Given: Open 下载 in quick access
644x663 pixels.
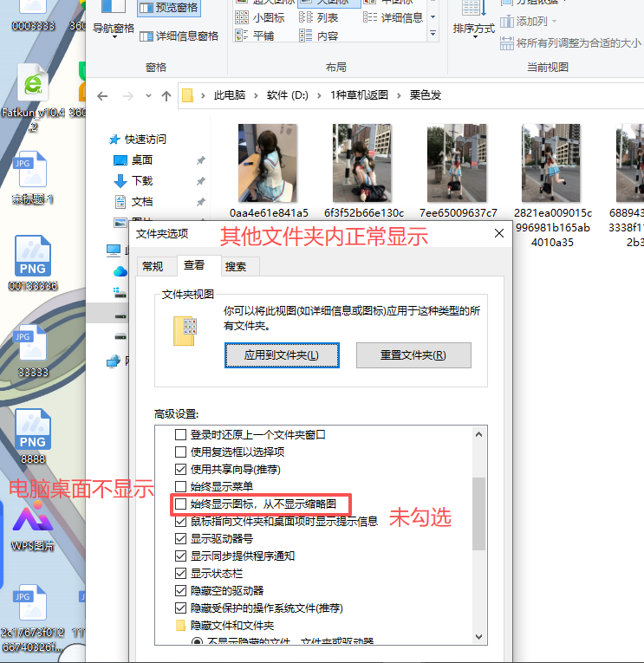Looking at the screenshot, I should pyautogui.click(x=142, y=181).
